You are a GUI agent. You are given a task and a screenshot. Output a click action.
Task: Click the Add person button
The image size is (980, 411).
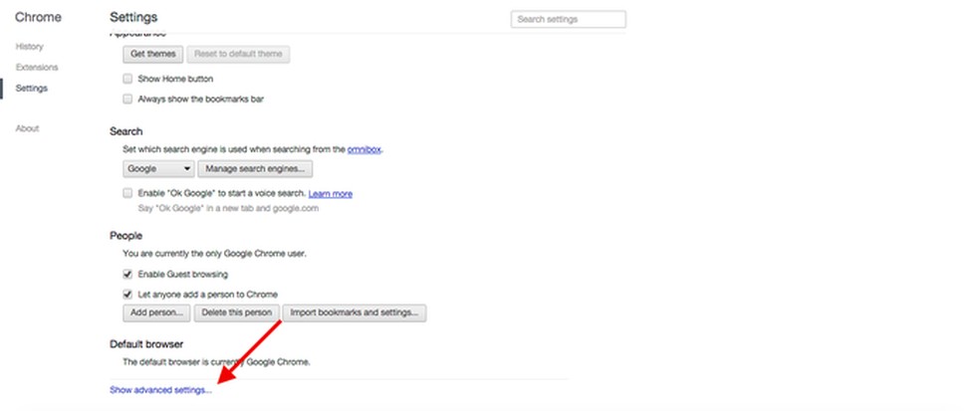(x=155, y=313)
